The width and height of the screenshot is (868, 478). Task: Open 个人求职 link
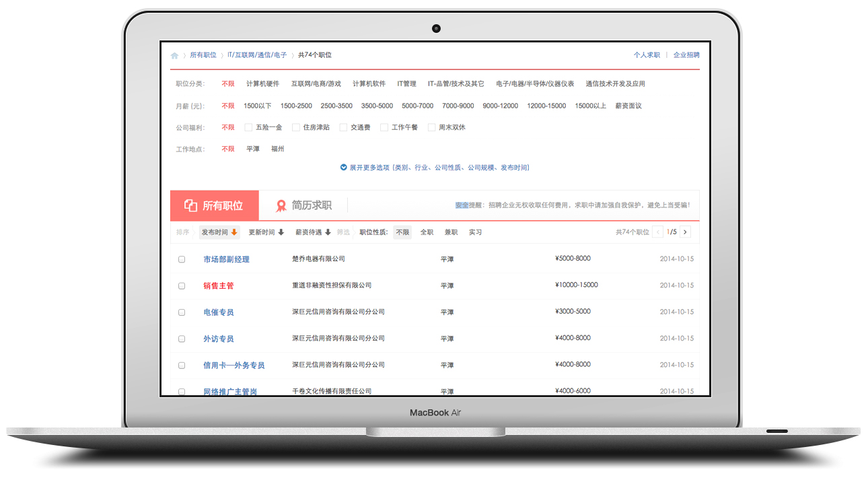click(647, 55)
